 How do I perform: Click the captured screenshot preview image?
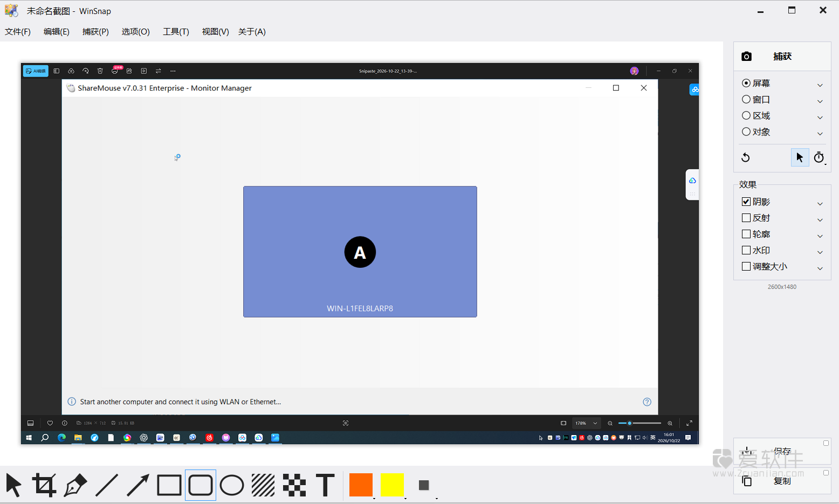coord(360,254)
